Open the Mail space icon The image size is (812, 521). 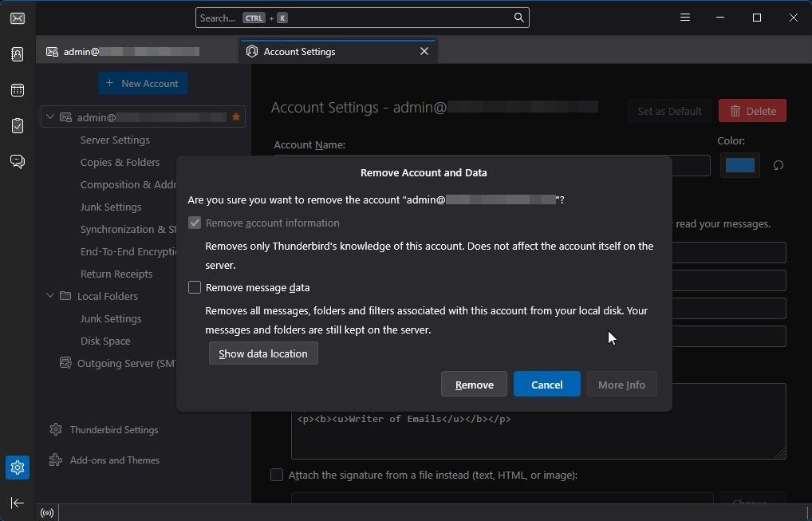coord(17,18)
